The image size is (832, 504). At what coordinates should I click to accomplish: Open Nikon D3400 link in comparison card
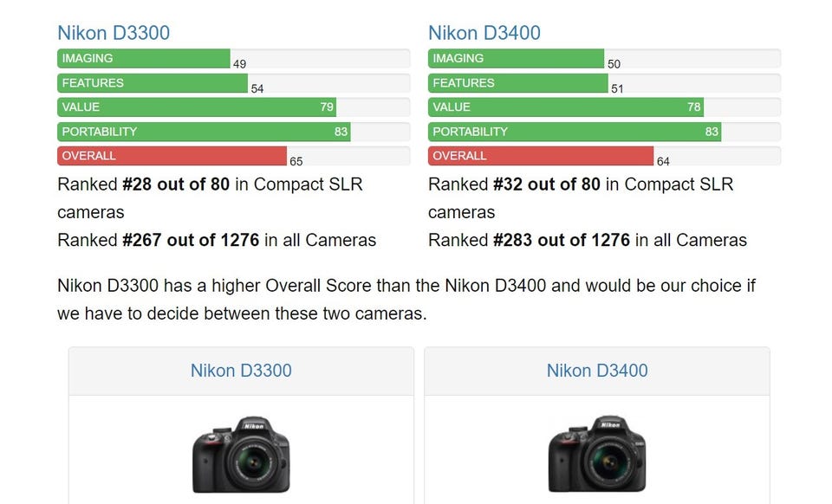pyautogui.click(x=597, y=371)
